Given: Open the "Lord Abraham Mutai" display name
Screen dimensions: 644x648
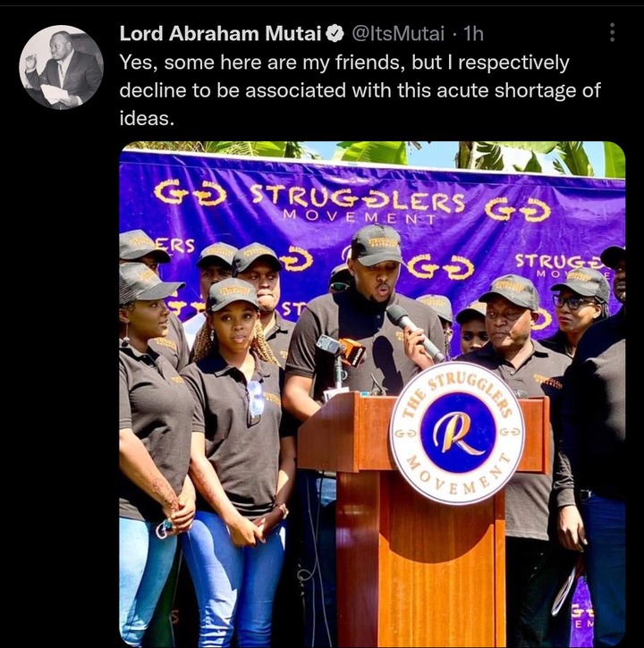Looking at the screenshot, I should pos(220,33).
